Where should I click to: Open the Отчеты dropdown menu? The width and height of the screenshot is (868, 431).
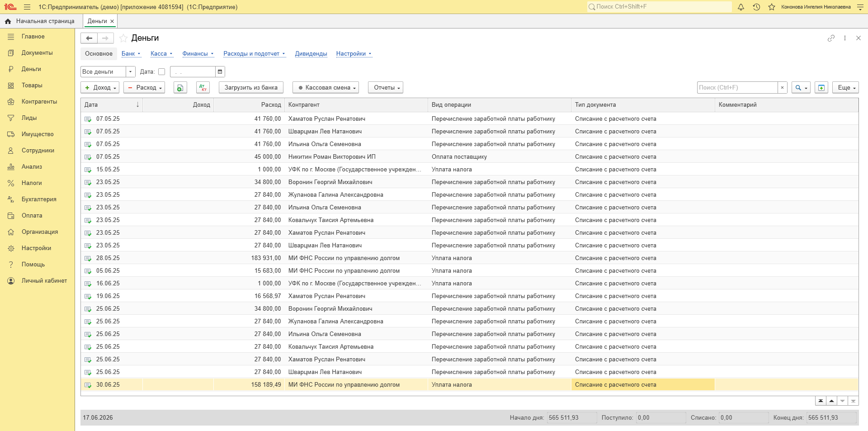386,88
